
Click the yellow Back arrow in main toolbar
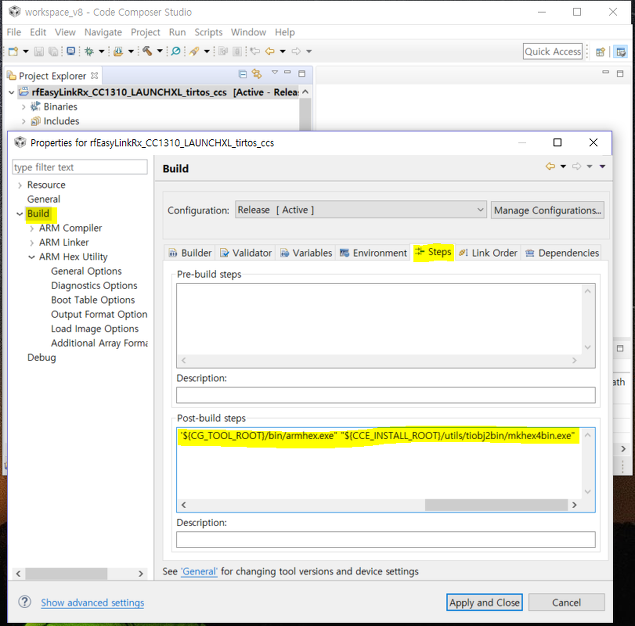270,51
